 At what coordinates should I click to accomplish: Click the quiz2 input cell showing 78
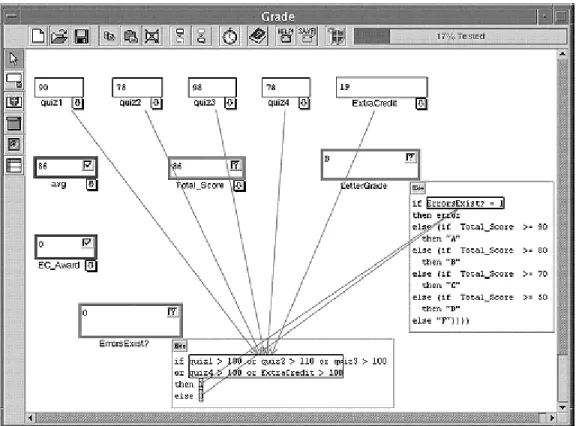tap(137, 87)
